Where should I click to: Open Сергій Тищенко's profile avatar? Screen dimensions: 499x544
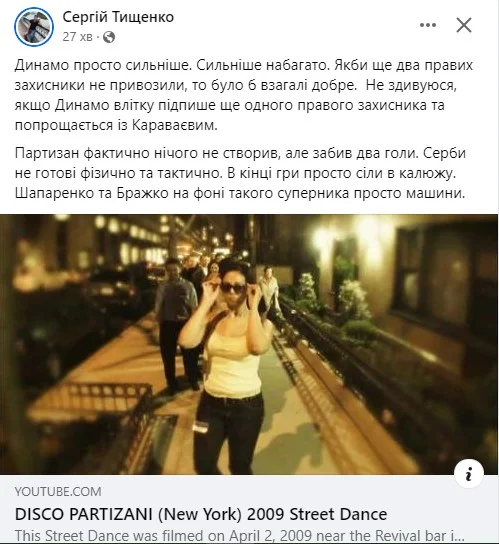click(34, 27)
